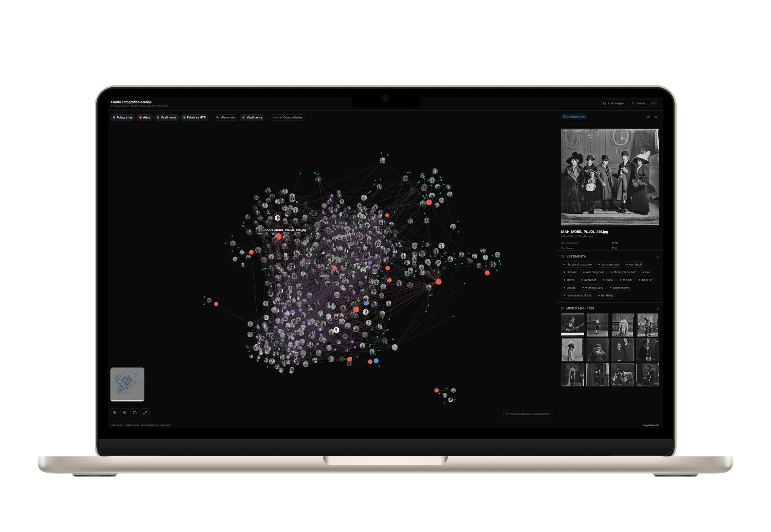Image resolution: width=771 pixels, height=532 pixels.
Task: Open third thumbnail in third 1928 row
Action: click(x=622, y=375)
